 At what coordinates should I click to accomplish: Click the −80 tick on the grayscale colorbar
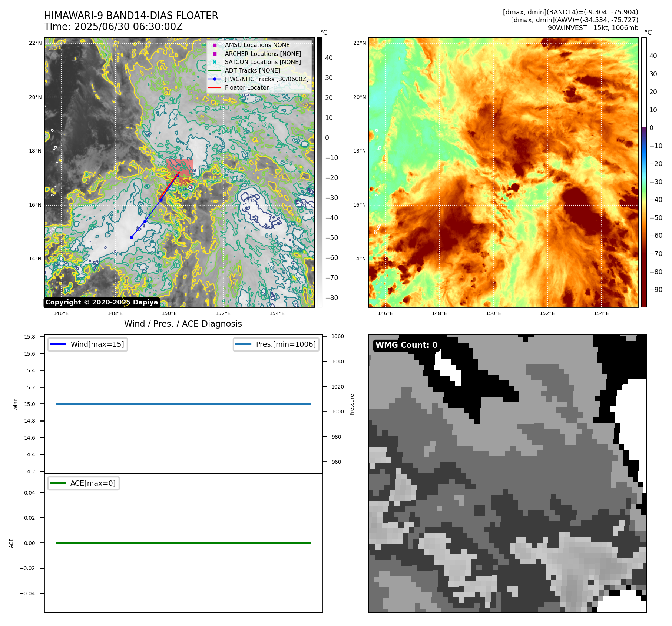pos(332,298)
